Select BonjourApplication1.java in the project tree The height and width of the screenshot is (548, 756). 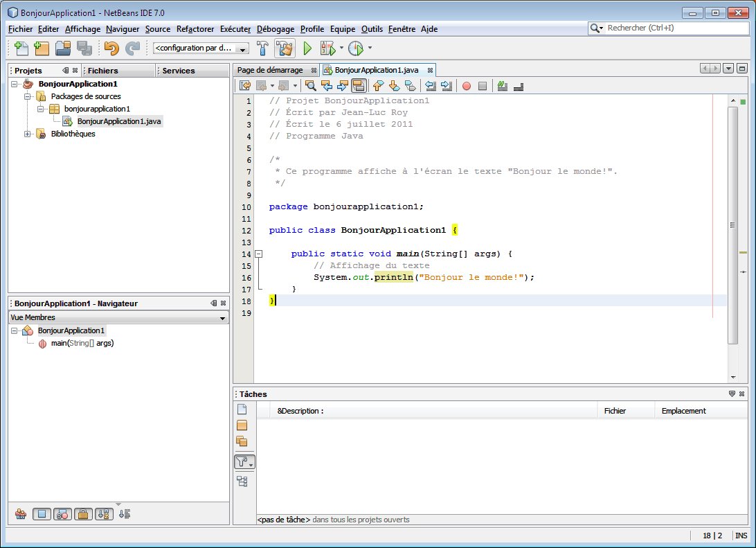click(x=118, y=121)
